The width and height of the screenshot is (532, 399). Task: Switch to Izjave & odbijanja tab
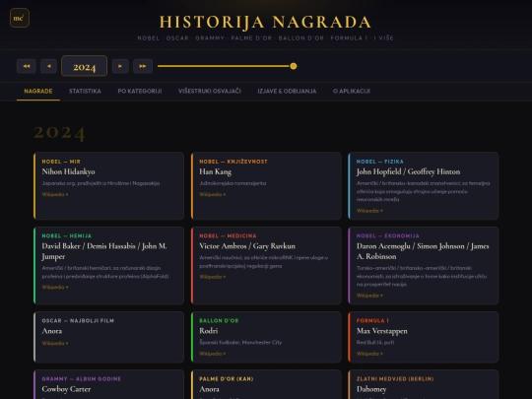click(287, 92)
